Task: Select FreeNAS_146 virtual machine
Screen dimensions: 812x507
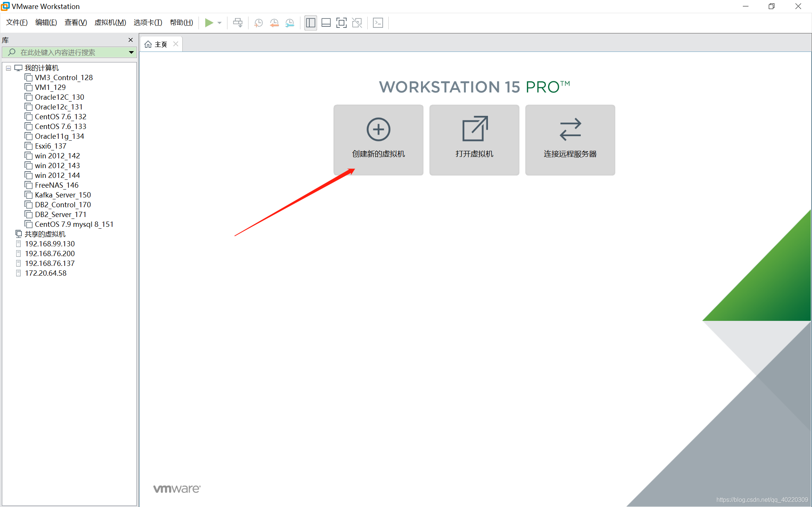Action: (x=56, y=185)
